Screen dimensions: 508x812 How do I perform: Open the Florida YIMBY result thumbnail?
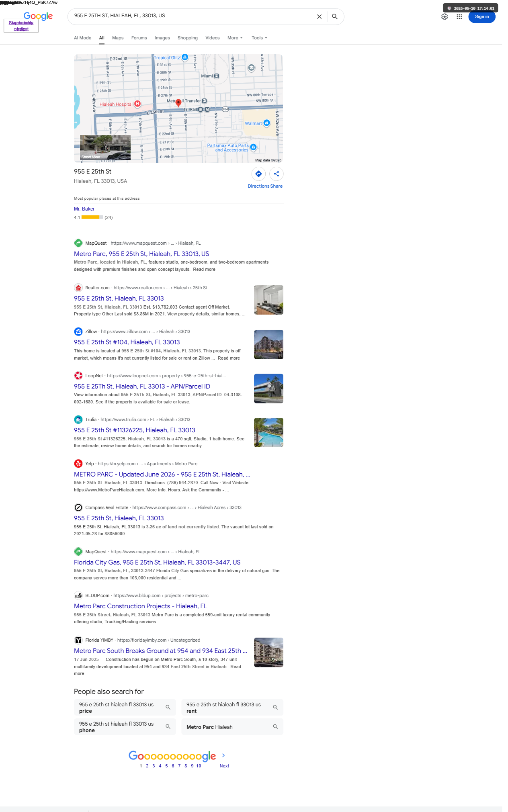pos(268,652)
